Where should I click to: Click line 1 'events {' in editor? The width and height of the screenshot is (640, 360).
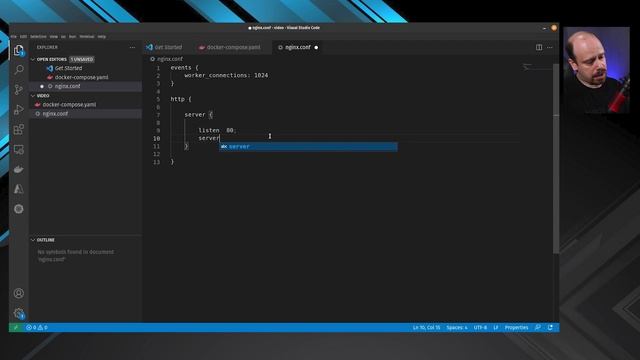tap(184, 67)
